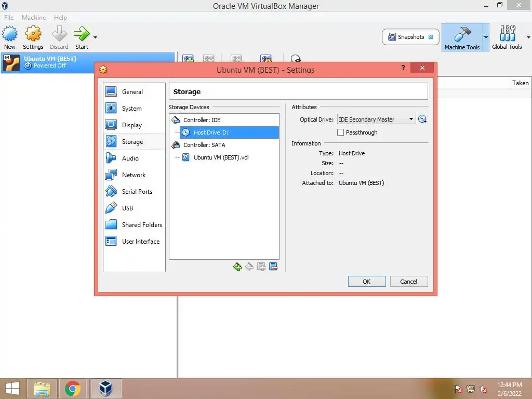532x399 pixels.
Task: Open Network settings category
Action: point(134,175)
